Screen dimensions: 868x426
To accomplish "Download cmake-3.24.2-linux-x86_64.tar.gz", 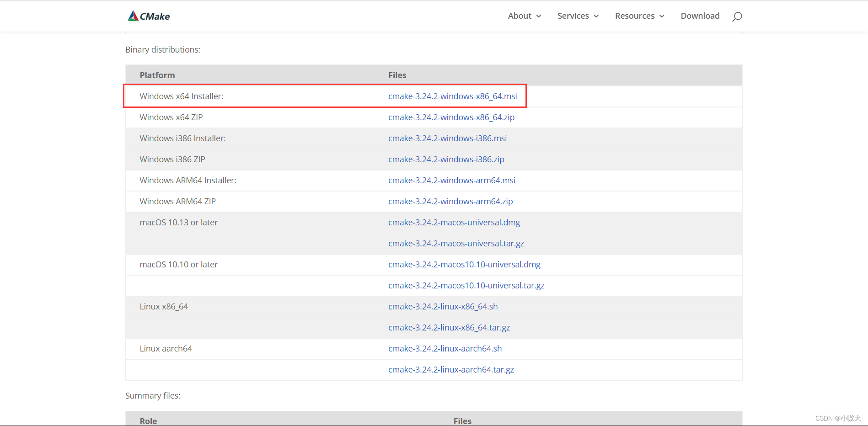I will 449,328.
